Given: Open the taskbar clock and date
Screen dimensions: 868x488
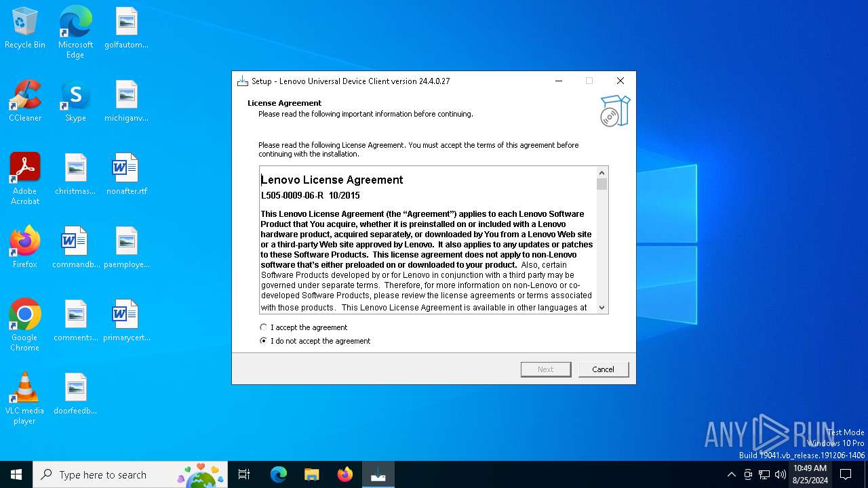Looking at the screenshot, I should tap(810, 474).
